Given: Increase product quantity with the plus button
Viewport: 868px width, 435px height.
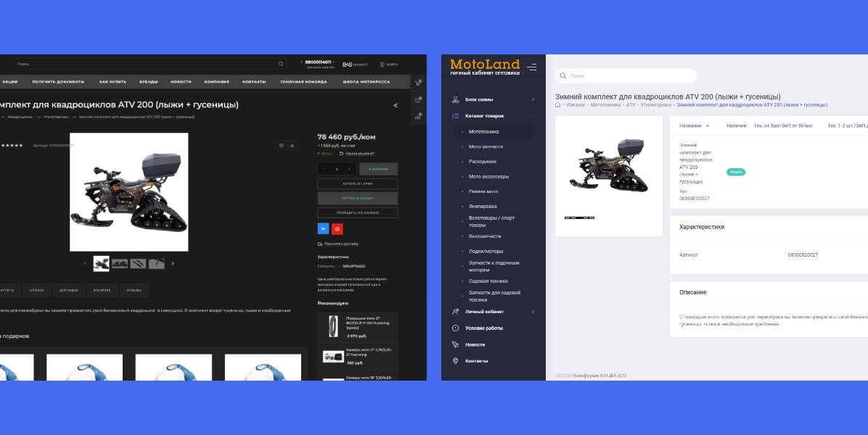Looking at the screenshot, I should click(x=349, y=169).
